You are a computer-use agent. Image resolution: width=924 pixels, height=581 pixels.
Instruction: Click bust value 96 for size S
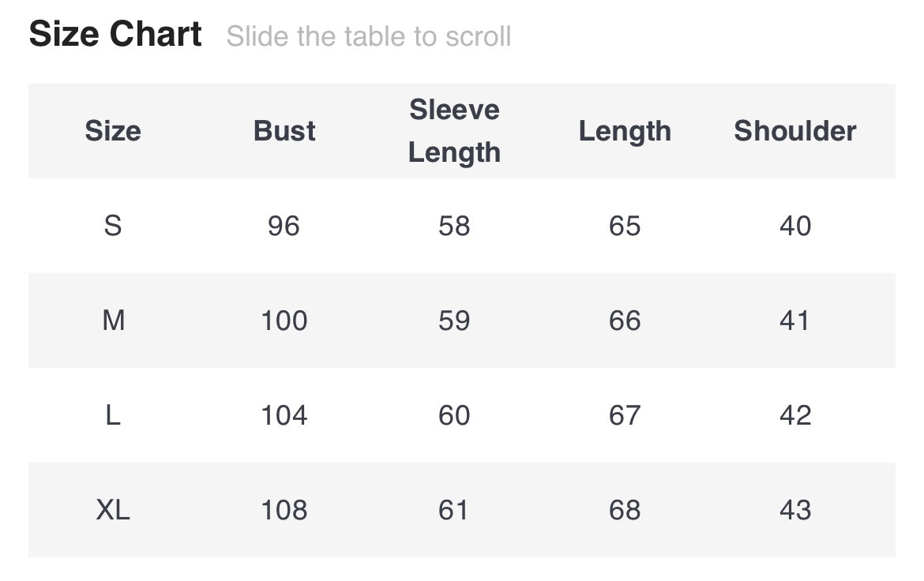[284, 227]
